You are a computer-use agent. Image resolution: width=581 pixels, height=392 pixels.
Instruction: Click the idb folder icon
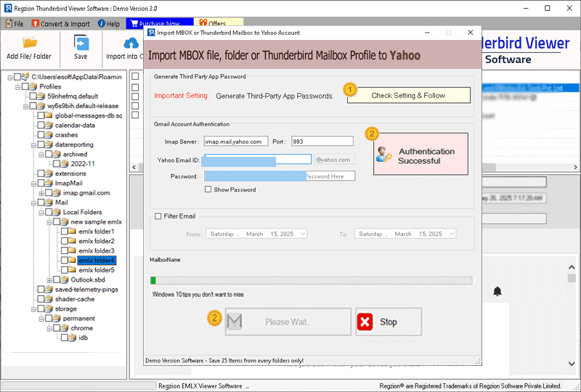(x=72, y=337)
